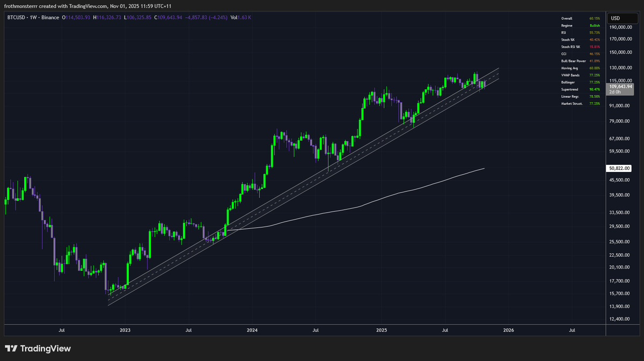Screen dimensions: 644x361
Task: Click the −4,857.83 (−4.24%) change value
Action: (206, 17)
